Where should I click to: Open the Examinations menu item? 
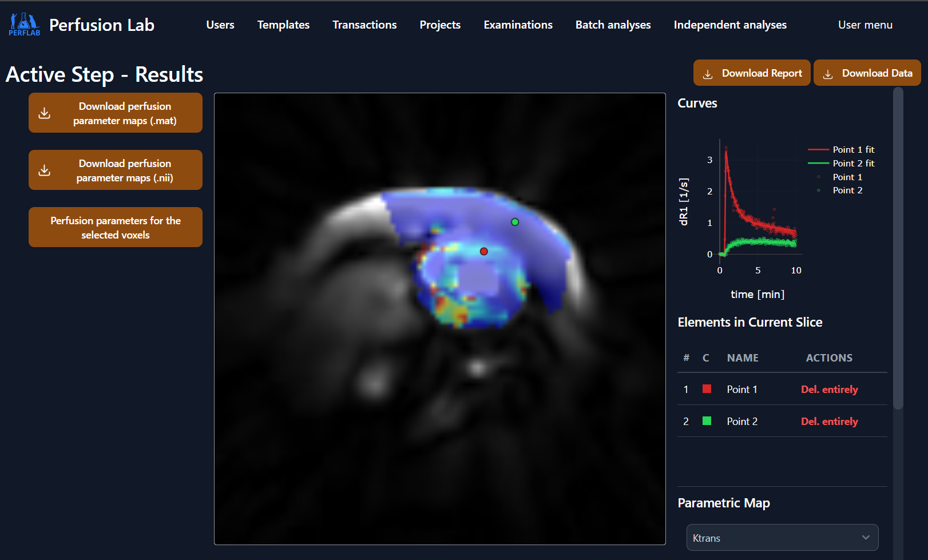[518, 25]
